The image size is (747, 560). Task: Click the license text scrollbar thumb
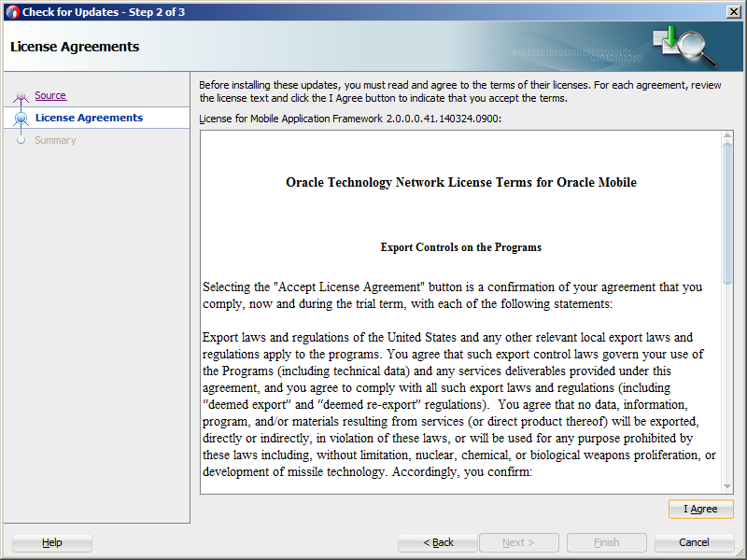[x=727, y=214]
